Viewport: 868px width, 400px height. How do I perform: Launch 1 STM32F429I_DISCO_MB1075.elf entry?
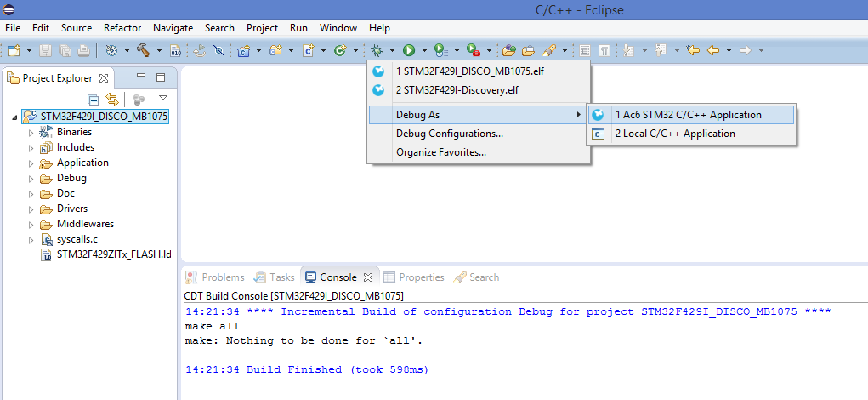(x=479, y=71)
